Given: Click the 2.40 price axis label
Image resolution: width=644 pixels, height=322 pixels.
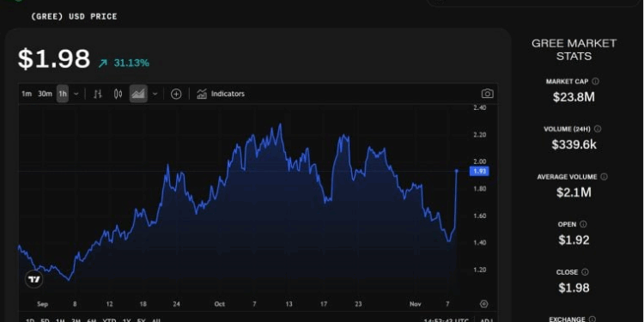Looking at the screenshot, I should 480,107.
